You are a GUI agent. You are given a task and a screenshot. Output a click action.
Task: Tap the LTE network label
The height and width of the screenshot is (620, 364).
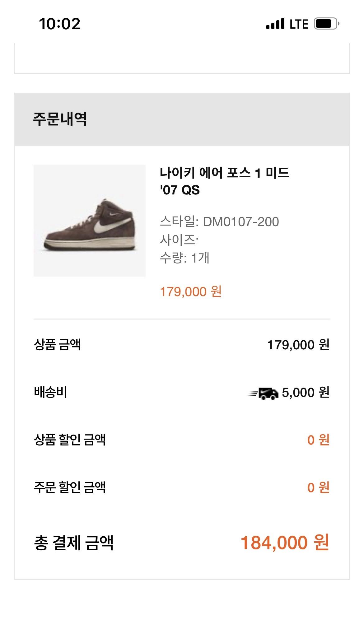point(299,24)
